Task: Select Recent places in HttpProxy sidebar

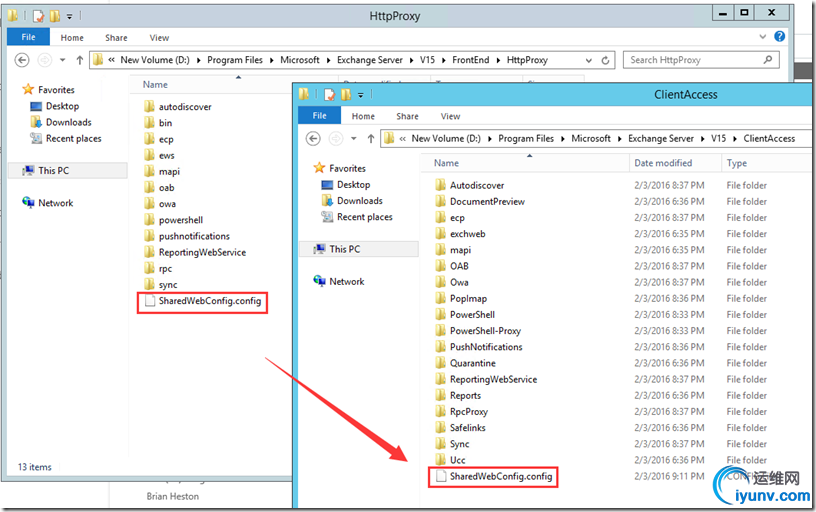Action: point(66,138)
